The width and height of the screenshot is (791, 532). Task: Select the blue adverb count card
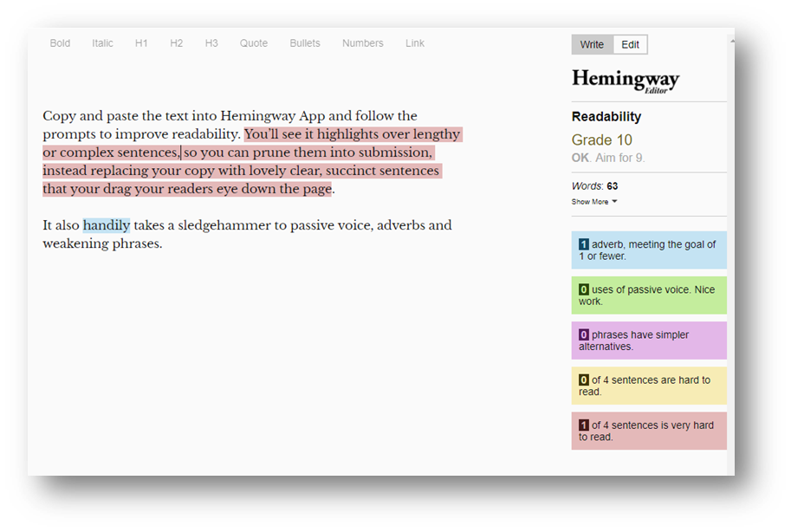click(649, 250)
